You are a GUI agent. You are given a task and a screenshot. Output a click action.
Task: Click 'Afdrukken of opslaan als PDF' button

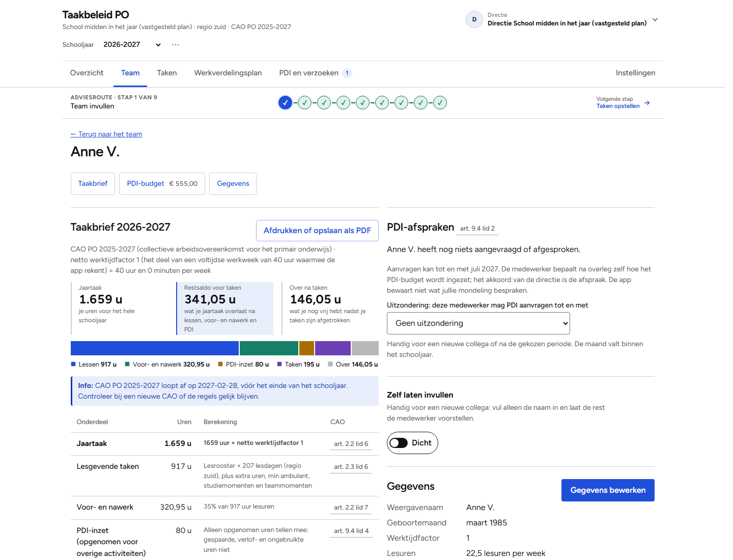pos(317,231)
